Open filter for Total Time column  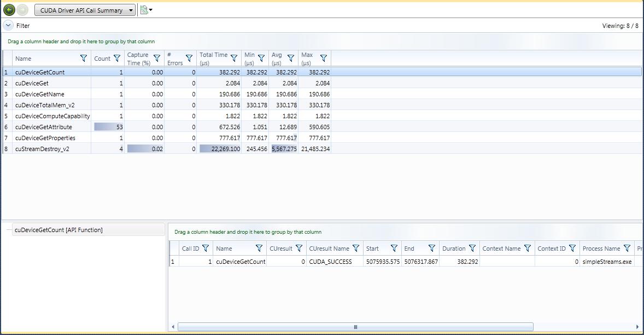[235, 59]
